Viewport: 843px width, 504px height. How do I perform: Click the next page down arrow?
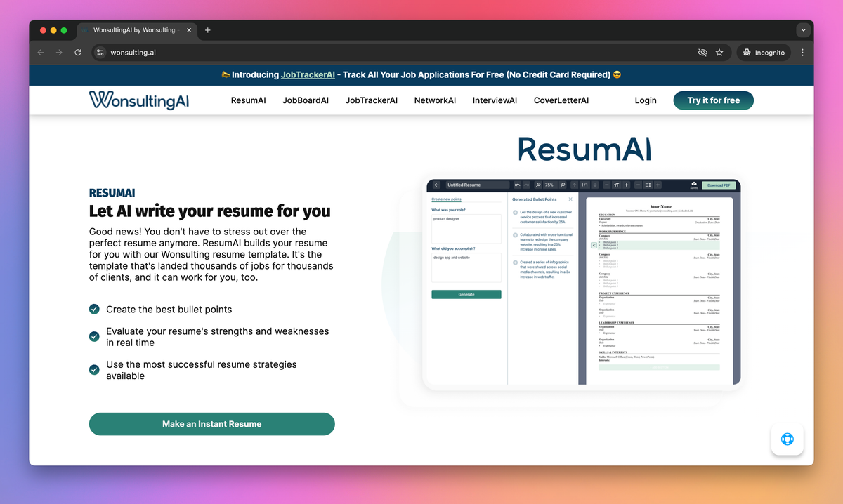tap(595, 185)
